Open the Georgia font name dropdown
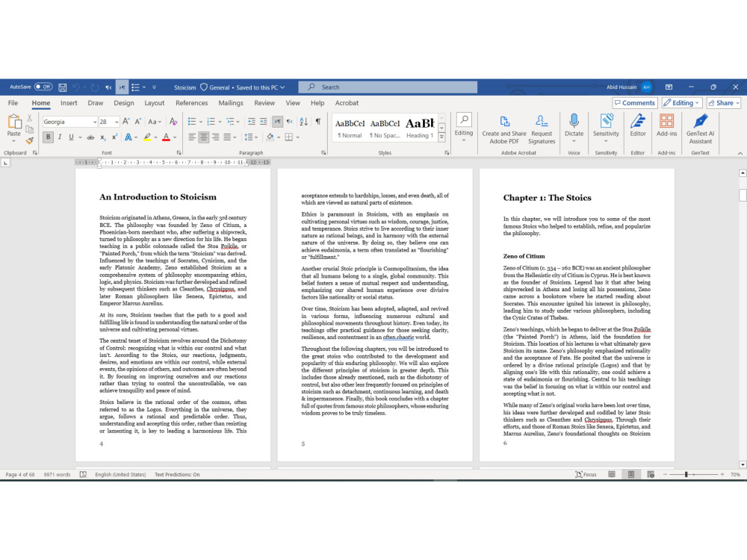This screenshot has height=560, width=747. point(95,122)
